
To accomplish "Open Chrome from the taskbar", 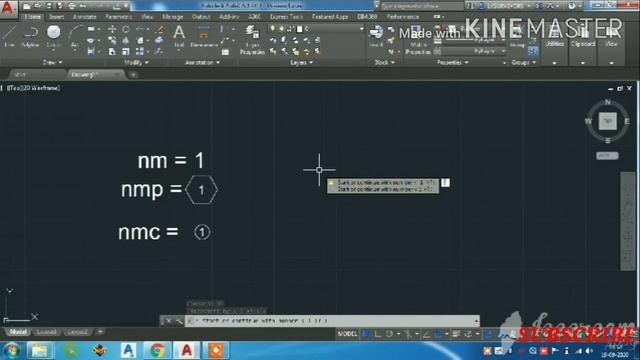I will tap(158, 351).
